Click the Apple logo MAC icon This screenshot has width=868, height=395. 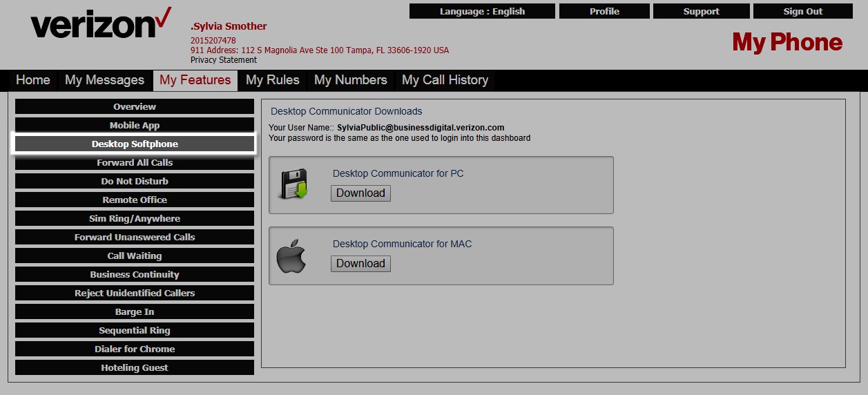(x=291, y=255)
